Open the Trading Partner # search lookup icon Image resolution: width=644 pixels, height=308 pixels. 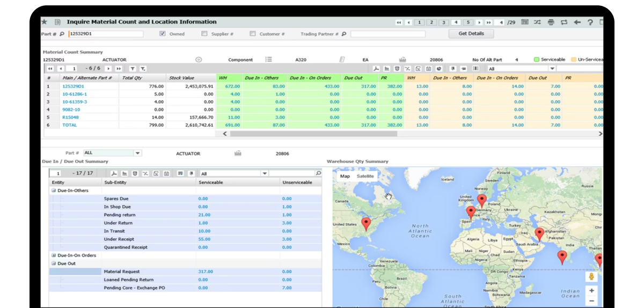point(344,34)
